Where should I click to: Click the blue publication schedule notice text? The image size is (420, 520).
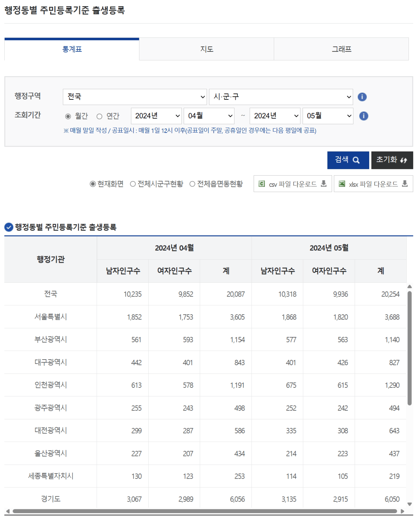point(190,131)
